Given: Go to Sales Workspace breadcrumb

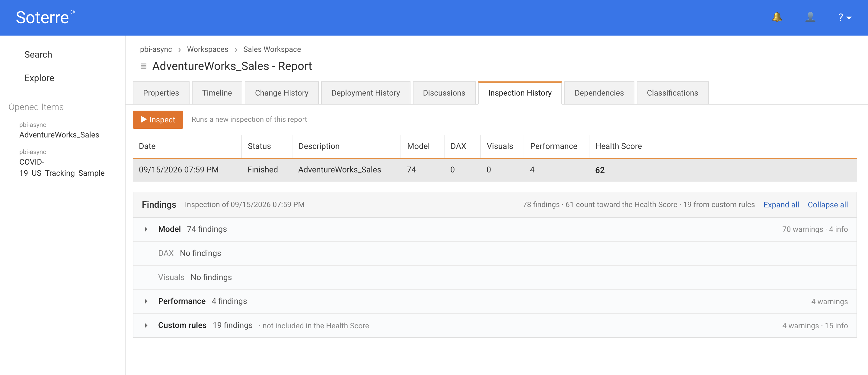Looking at the screenshot, I should (272, 49).
